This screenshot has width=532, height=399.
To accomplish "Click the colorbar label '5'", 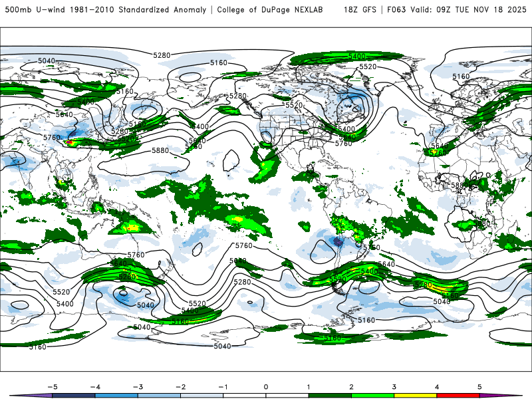I will (x=479, y=387).
